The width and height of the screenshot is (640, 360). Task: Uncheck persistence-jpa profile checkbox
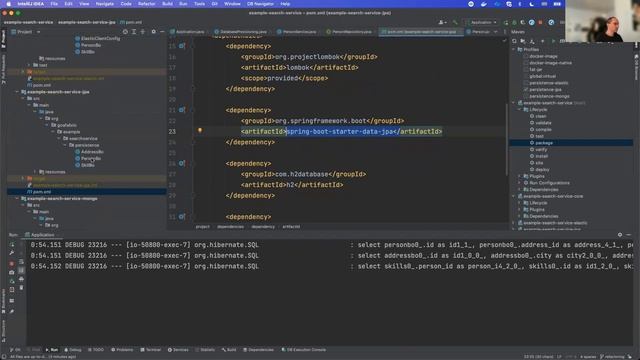click(526, 89)
